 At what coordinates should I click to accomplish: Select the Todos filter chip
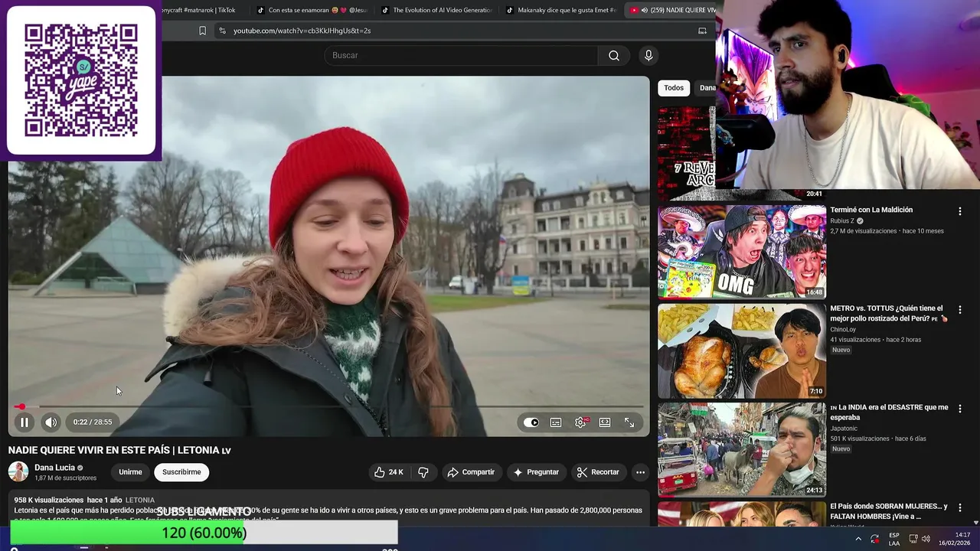pyautogui.click(x=674, y=88)
